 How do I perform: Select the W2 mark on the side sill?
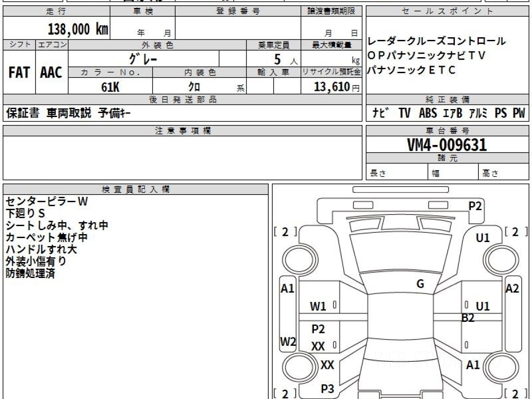(x=288, y=342)
